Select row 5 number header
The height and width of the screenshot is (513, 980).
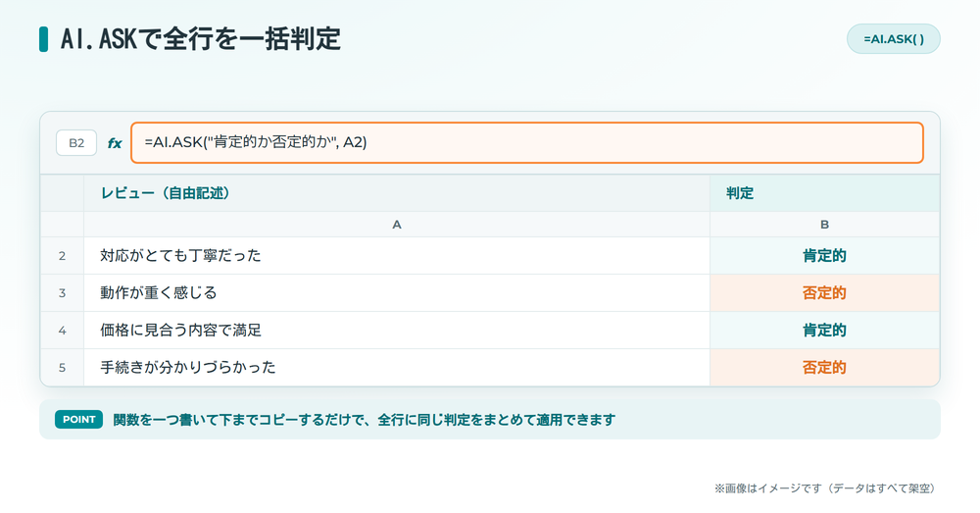coord(62,367)
